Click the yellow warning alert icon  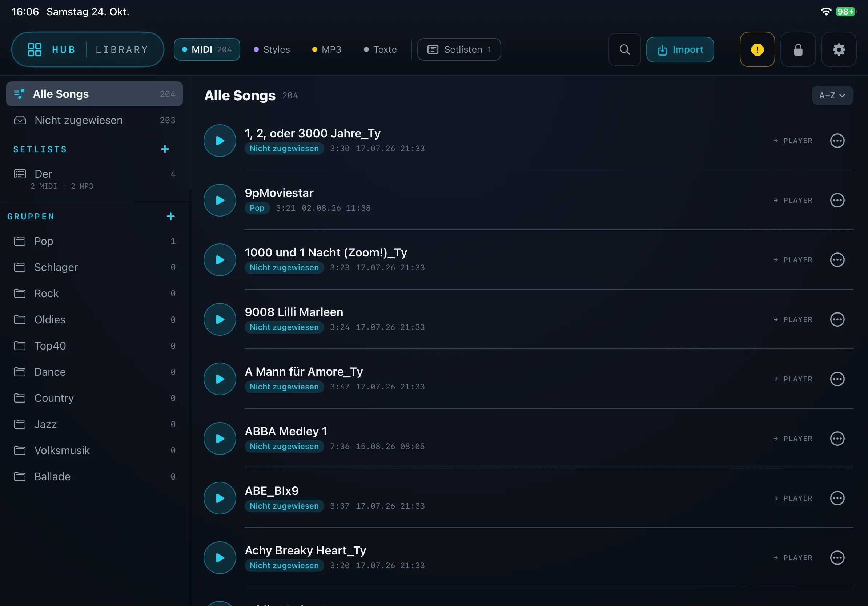tap(757, 49)
